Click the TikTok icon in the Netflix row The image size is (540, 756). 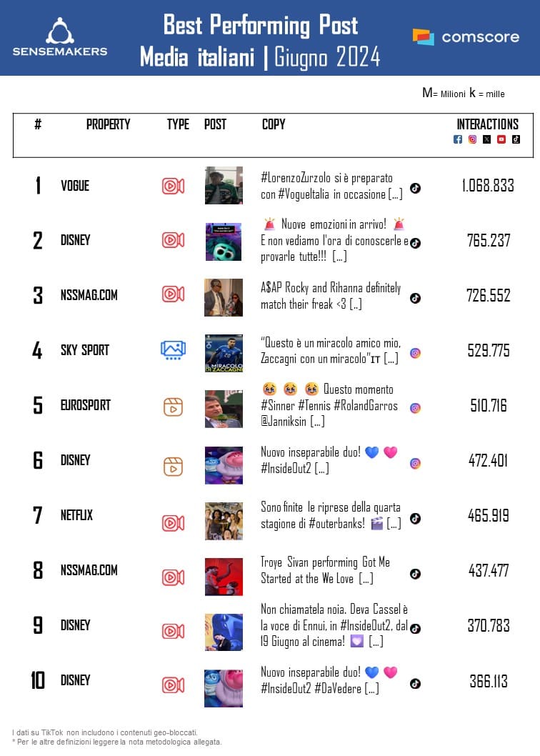415,519
